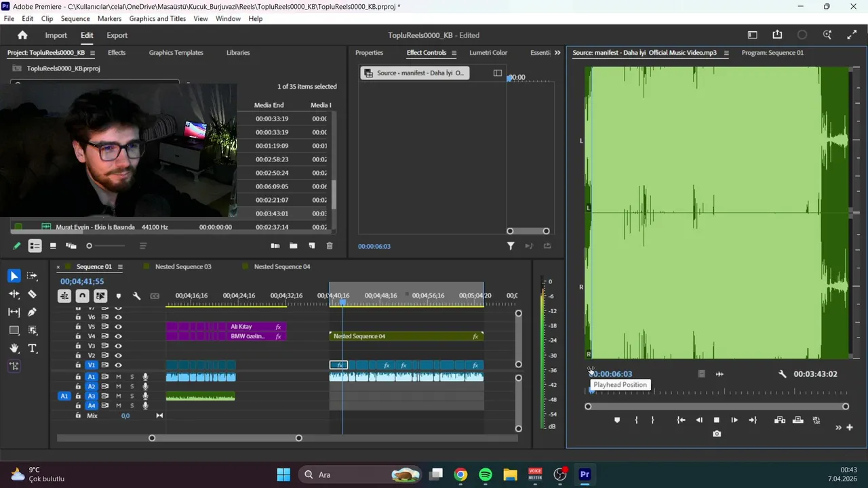The width and height of the screenshot is (868, 488).
Task: Open Project panel hamburger menu
Action: [92, 53]
